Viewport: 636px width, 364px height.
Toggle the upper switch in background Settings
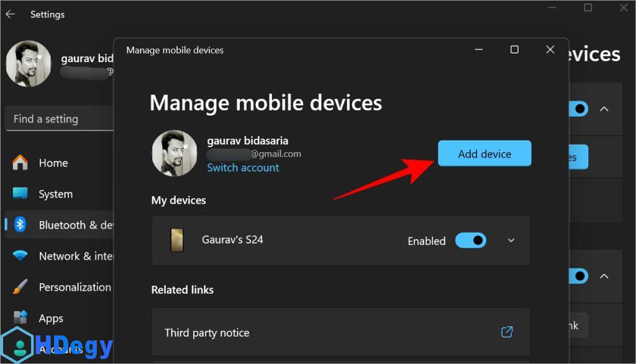click(x=579, y=109)
